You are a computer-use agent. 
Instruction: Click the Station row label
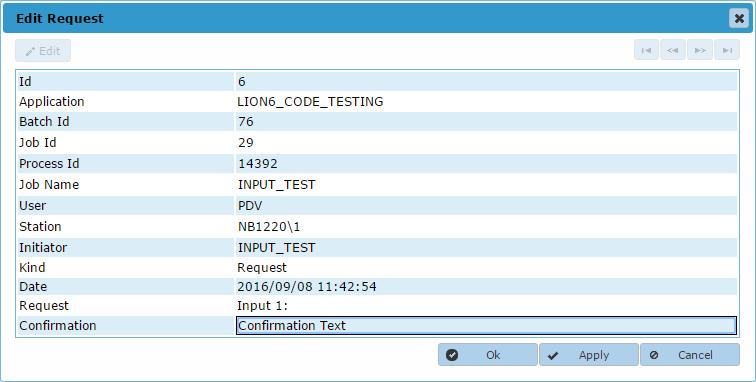coord(40,227)
